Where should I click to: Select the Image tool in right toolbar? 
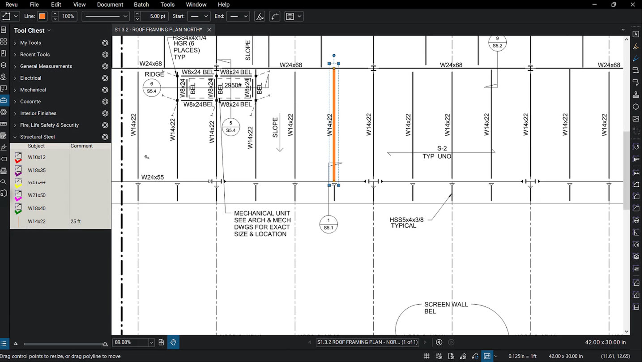click(635, 119)
